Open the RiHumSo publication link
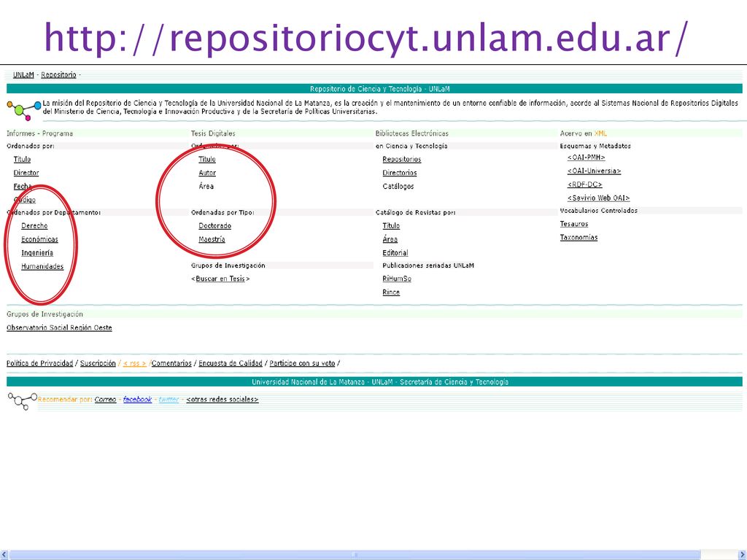The width and height of the screenshot is (747, 560). 397,279
